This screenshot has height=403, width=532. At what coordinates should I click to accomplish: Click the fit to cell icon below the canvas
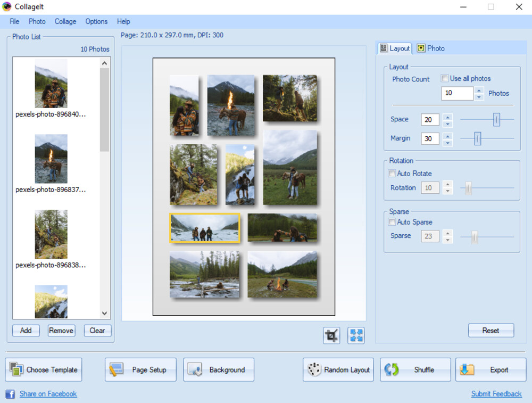[356, 335]
